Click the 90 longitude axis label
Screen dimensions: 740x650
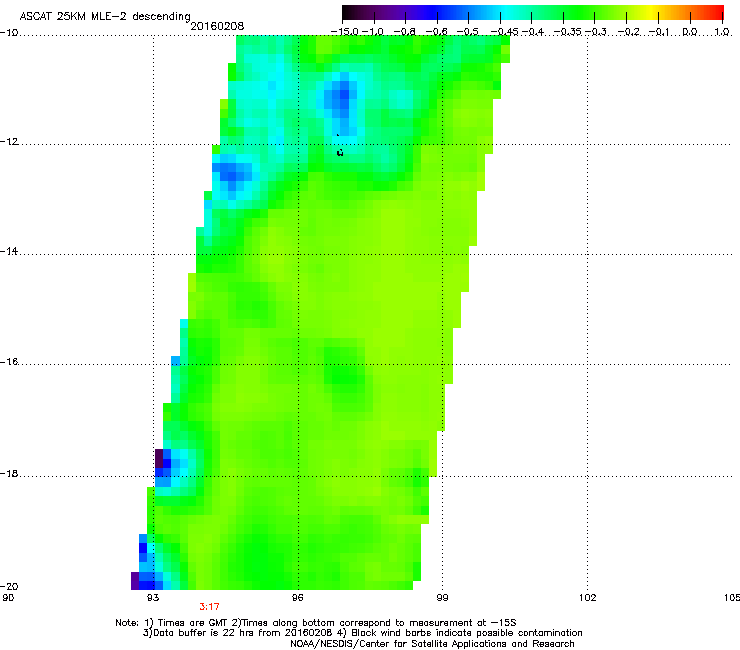pos(8,598)
